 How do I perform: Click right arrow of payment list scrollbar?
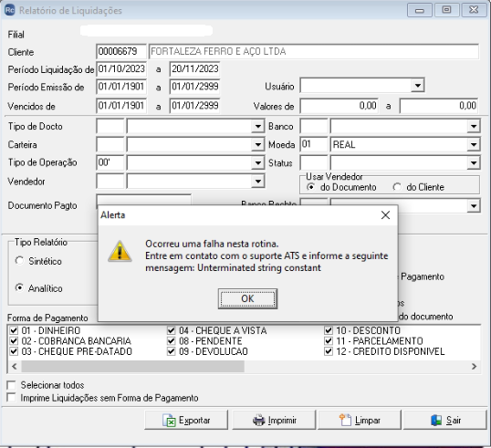pos(474,366)
